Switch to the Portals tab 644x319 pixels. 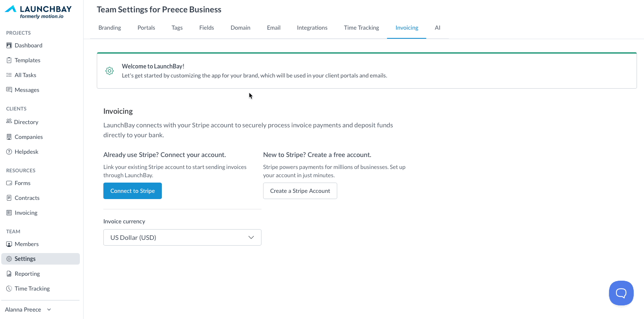click(146, 28)
